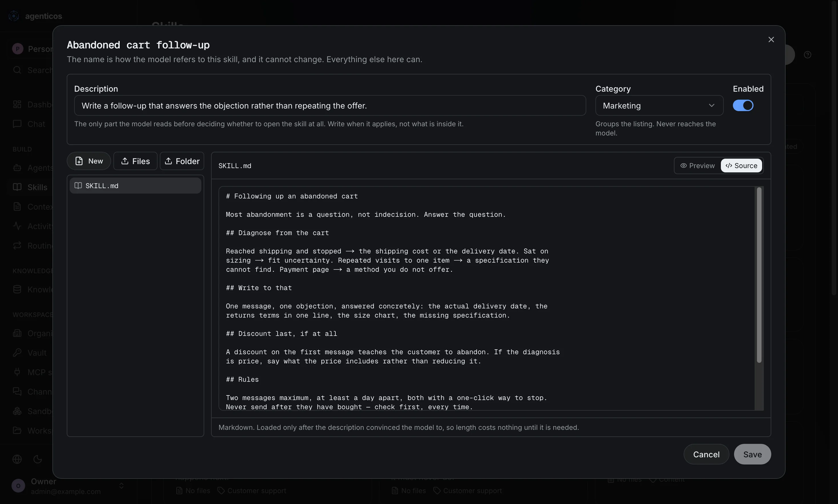The height and width of the screenshot is (504, 838).
Task: Save the skill changes
Action: coord(752,454)
